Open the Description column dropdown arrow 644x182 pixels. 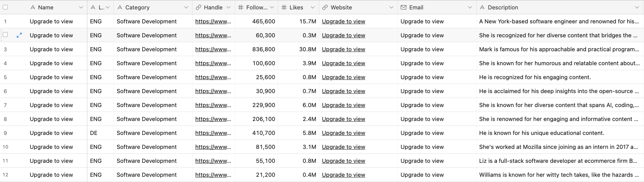click(x=637, y=7)
